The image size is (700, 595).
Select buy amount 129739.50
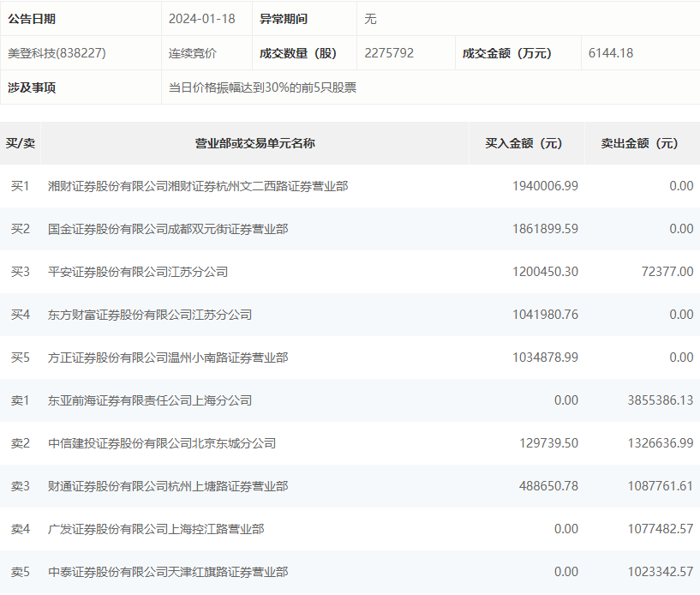pos(548,443)
